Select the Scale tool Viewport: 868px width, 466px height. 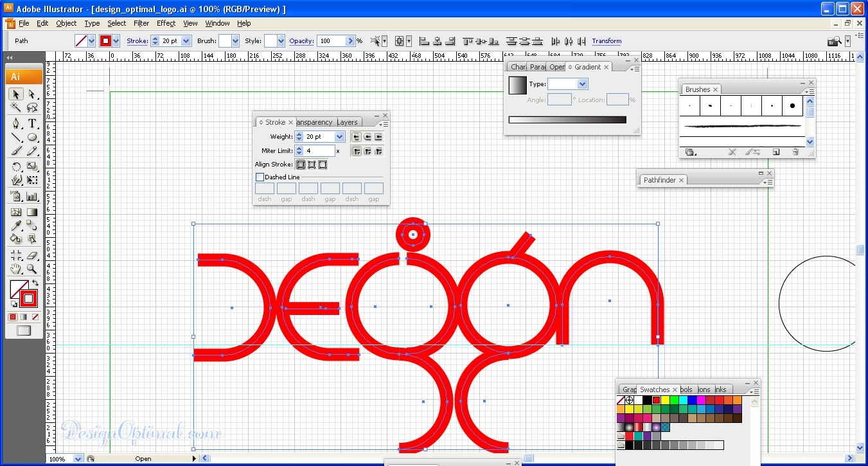coord(31,167)
